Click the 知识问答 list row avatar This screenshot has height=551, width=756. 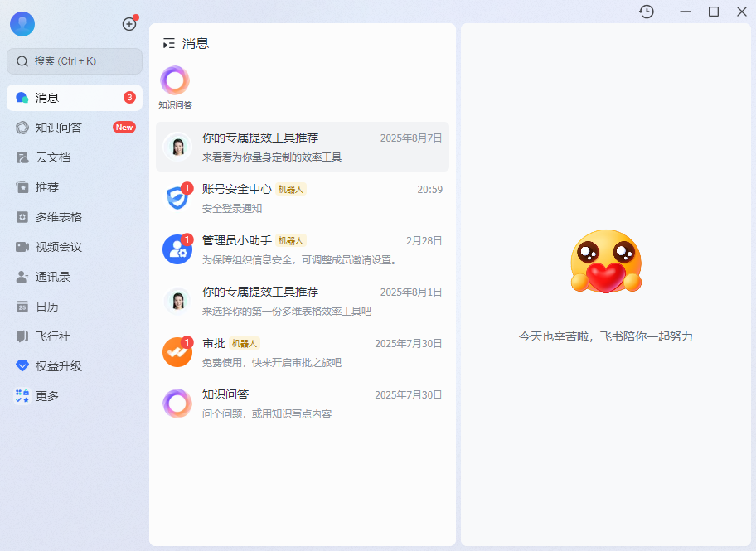177,404
